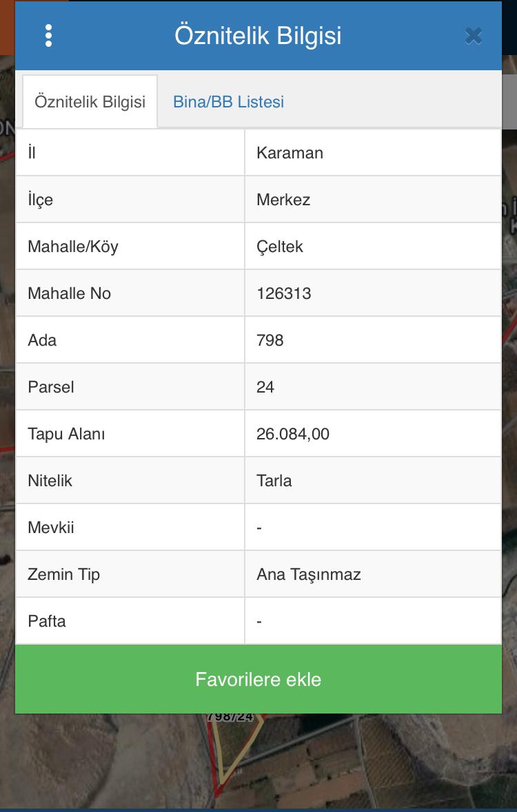Image resolution: width=517 pixels, height=812 pixels.
Task: Select the Karaman province value
Action: pyautogui.click(x=290, y=153)
